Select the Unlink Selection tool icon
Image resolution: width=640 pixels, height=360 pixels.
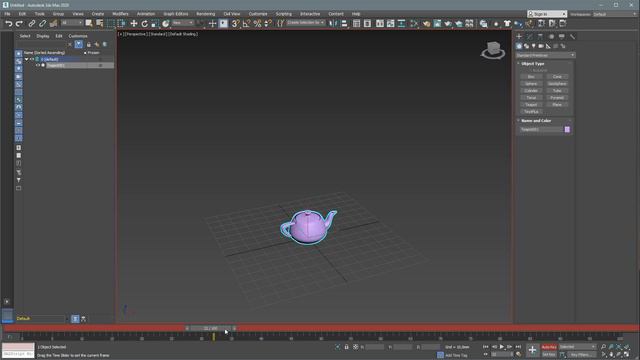(42, 24)
